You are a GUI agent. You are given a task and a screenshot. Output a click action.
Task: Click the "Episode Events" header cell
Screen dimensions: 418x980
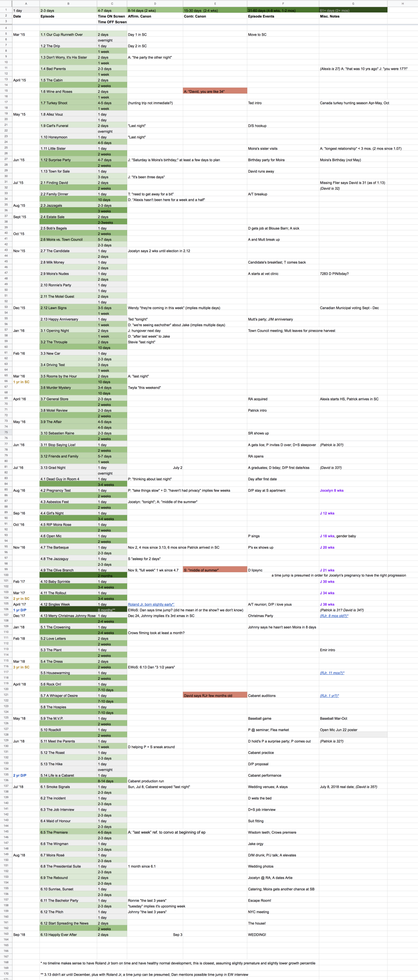(x=283, y=16)
